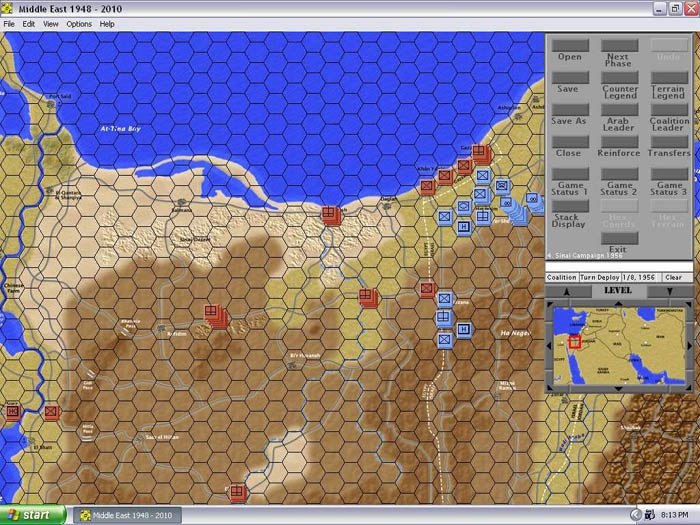Open the File menu
The height and width of the screenshot is (525, 700).
click(9, 24)
